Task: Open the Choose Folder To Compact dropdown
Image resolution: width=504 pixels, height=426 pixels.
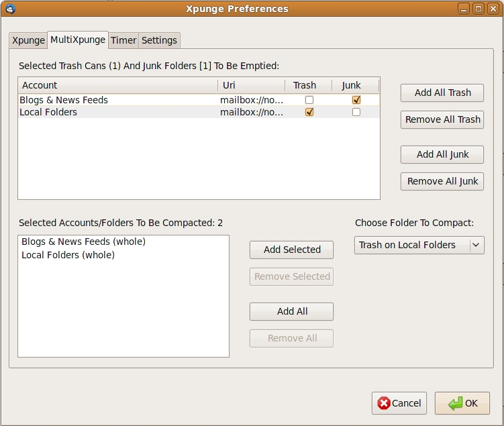Action: [x=419, y=245]
